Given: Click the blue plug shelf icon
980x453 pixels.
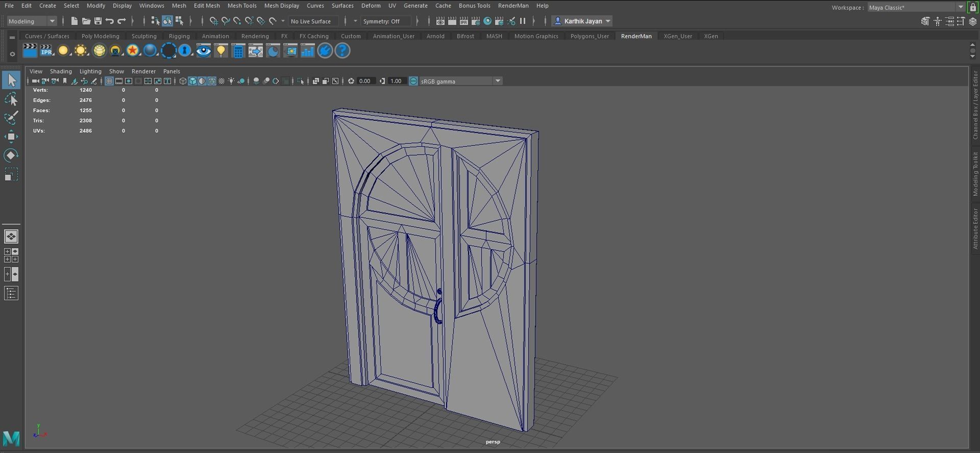Looking at the screenshot, I should [x=325, y=51].
